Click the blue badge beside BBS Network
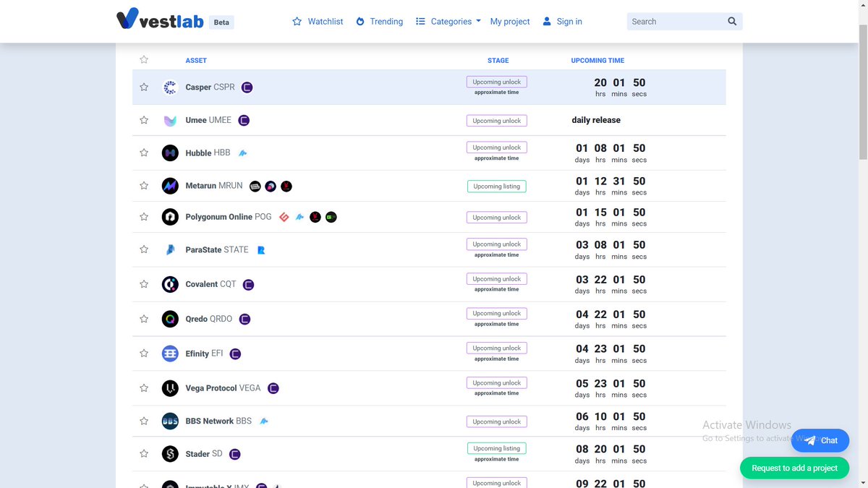 point(264,421)
